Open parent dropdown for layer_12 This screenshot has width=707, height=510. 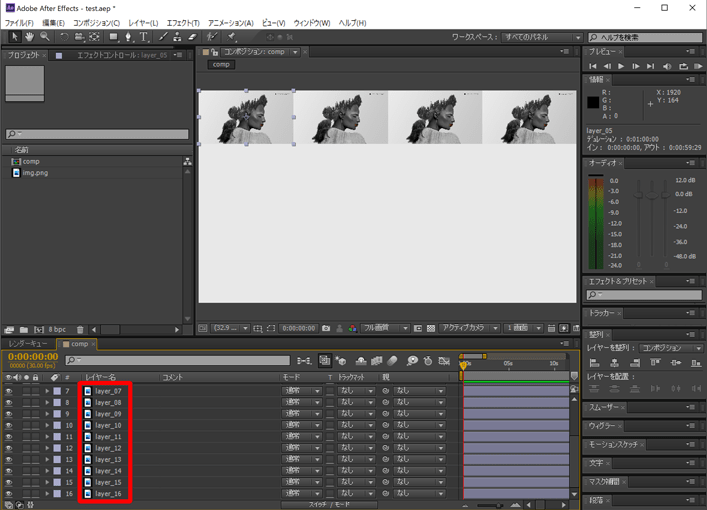pos(419,448)
